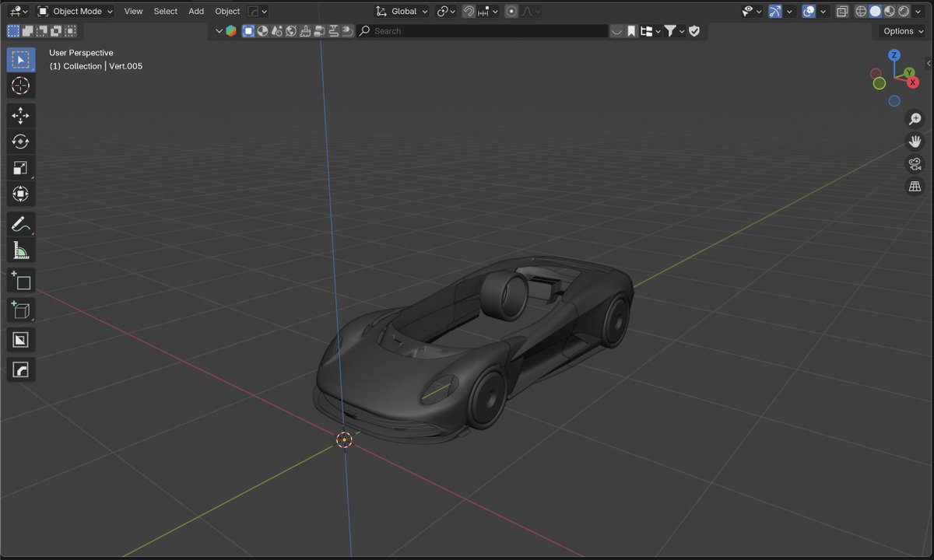Viewport: 934px width, 560px height.
Task: Click the half-shaded sphere filter icon
Action: (x=262, y=31)
